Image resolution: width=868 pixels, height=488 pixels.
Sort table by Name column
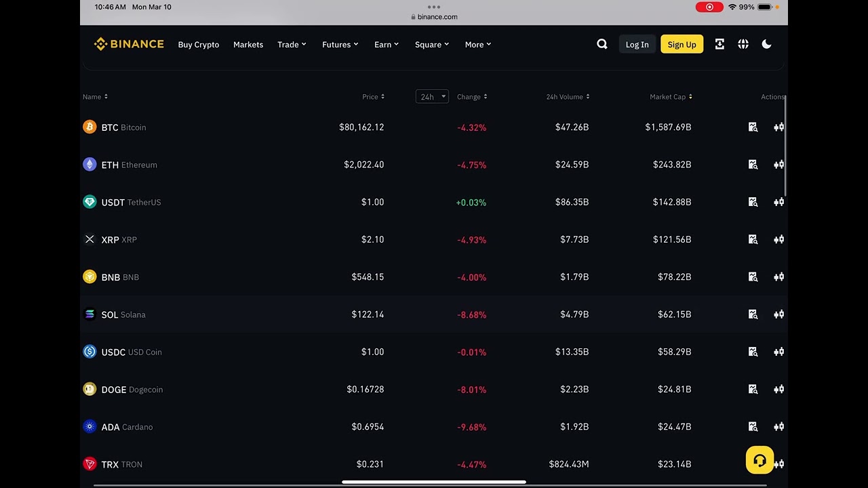tap(95, 97)
